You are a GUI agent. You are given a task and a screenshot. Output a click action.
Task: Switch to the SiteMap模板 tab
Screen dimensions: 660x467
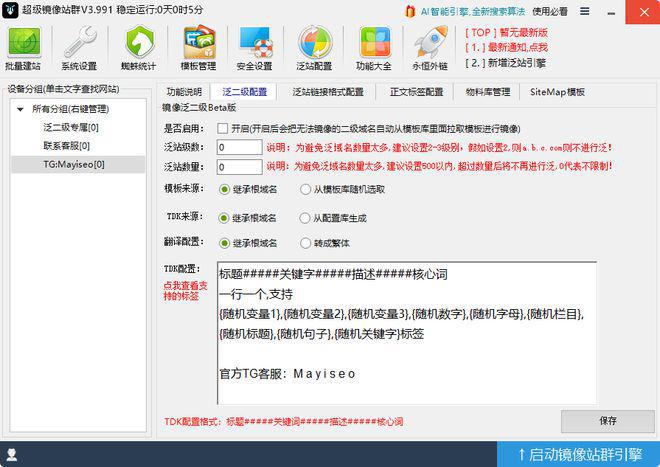point(557,92)
